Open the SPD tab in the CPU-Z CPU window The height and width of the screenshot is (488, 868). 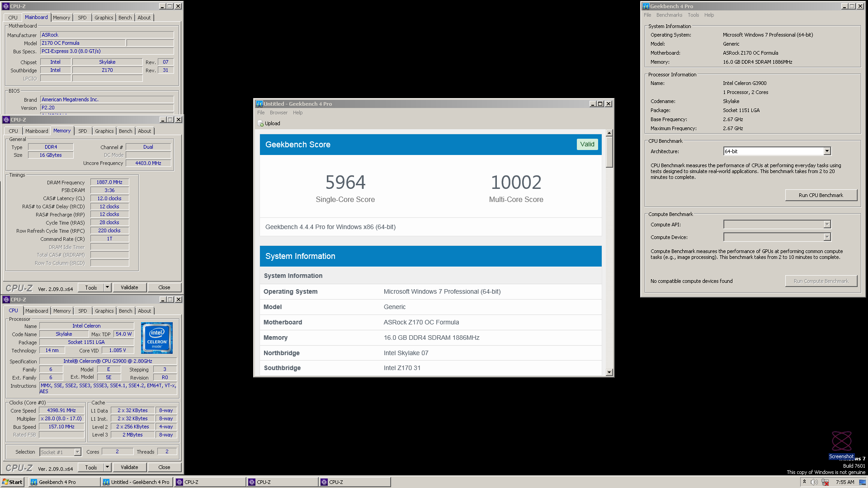click(83, 311)
